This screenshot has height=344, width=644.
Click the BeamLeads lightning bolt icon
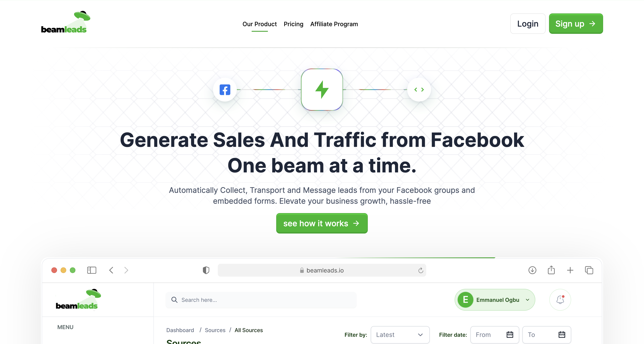tap(322, 89)
